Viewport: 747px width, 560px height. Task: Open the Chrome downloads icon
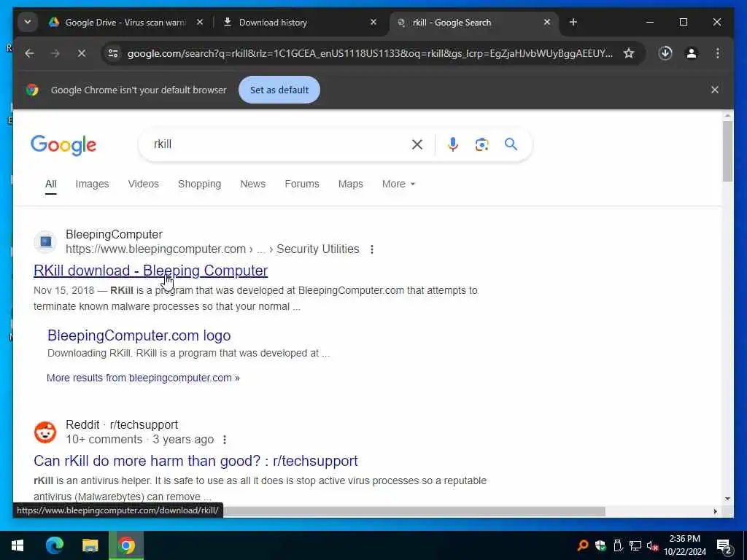tap(665, 53)
